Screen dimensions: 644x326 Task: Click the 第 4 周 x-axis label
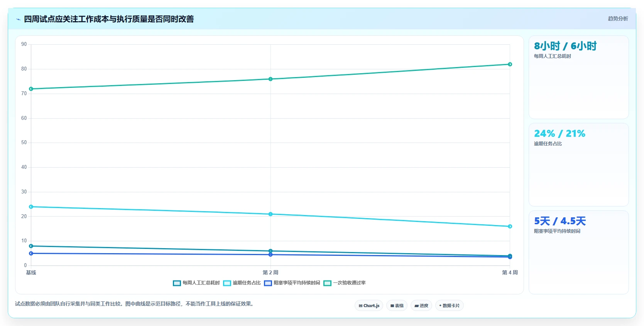pyautogui.click(x=510, y=272)
